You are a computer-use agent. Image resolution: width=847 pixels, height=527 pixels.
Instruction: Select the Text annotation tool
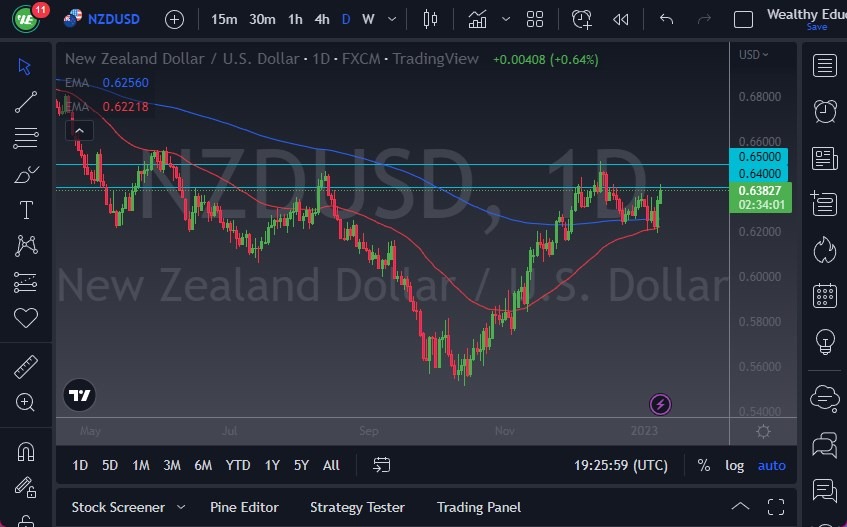coord(26,210)
